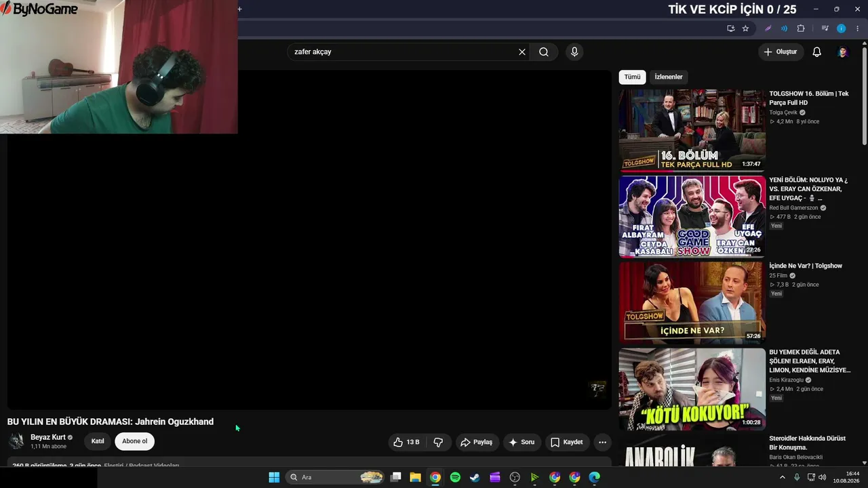Open the İçinde Ne Var thumbnail
The width and height of the screenshot is (868, 488).
[692, 303]
